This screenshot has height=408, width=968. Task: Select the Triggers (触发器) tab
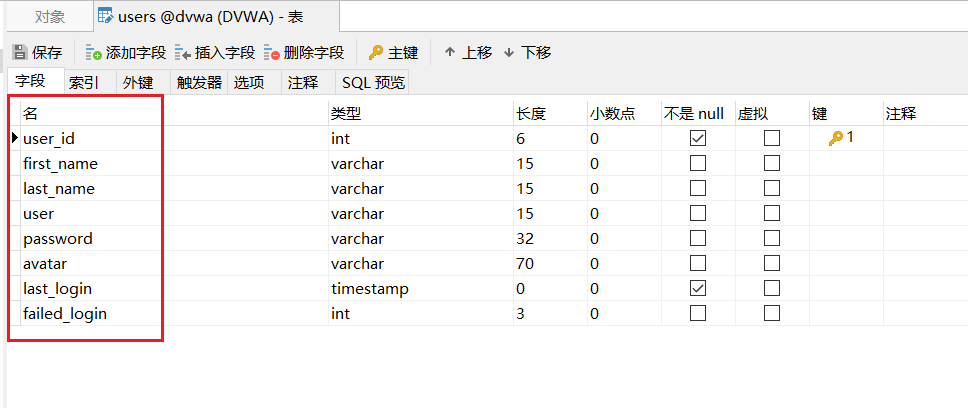coord(199,83)
